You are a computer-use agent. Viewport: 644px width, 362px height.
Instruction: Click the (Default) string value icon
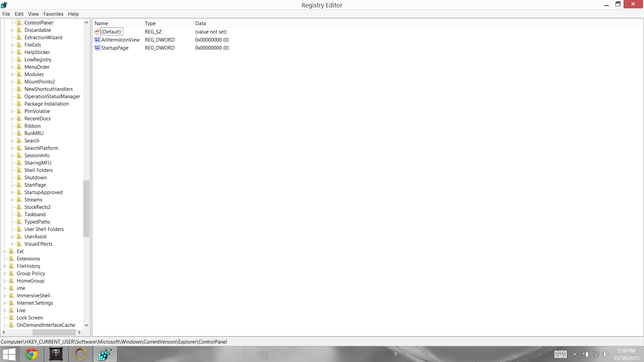97,32
